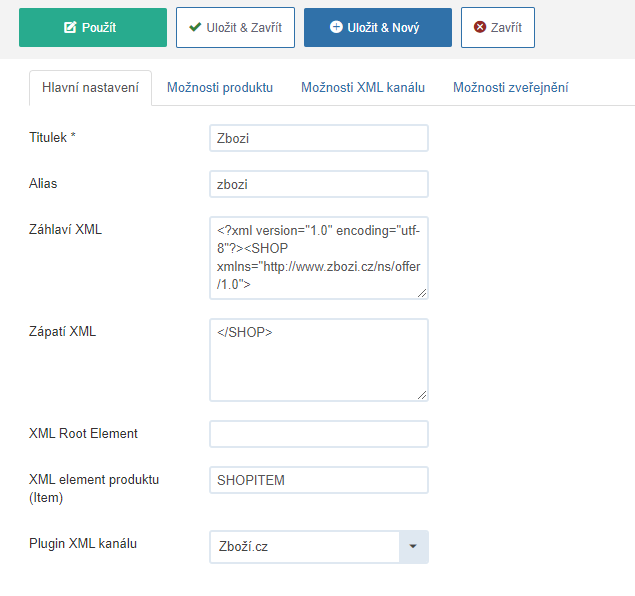Click the edit icon on Použít button
Screen dimensions: 635x596
[70, 28]
